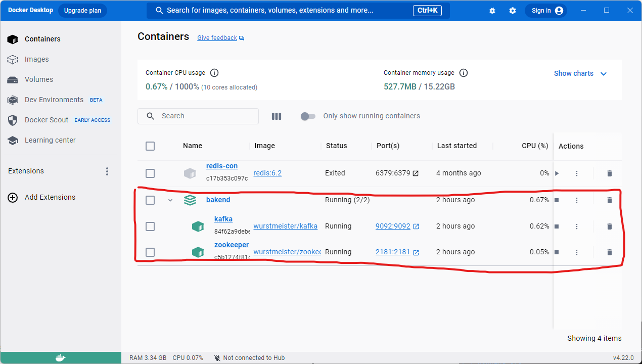Open the kafka container name link
642x364 pixels.
(223, 219)
